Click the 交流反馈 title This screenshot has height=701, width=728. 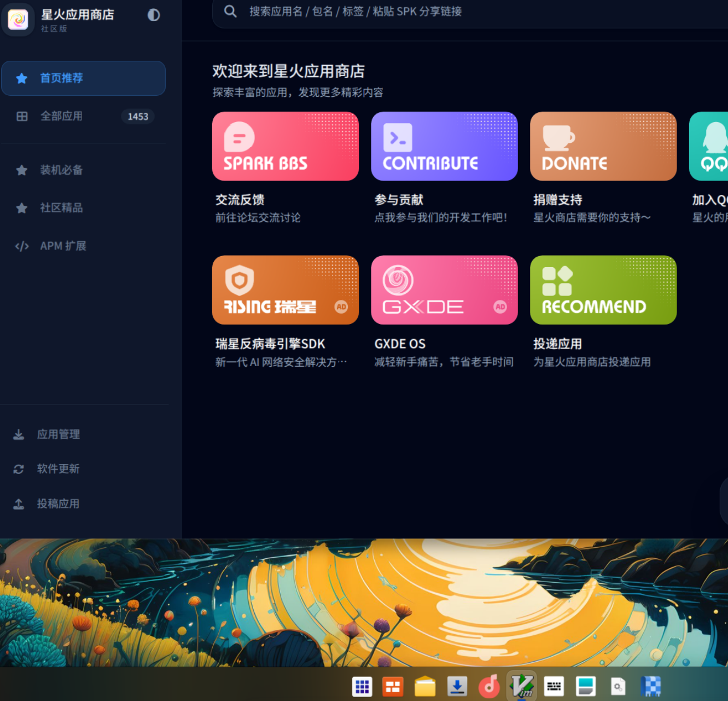[240, 200]
